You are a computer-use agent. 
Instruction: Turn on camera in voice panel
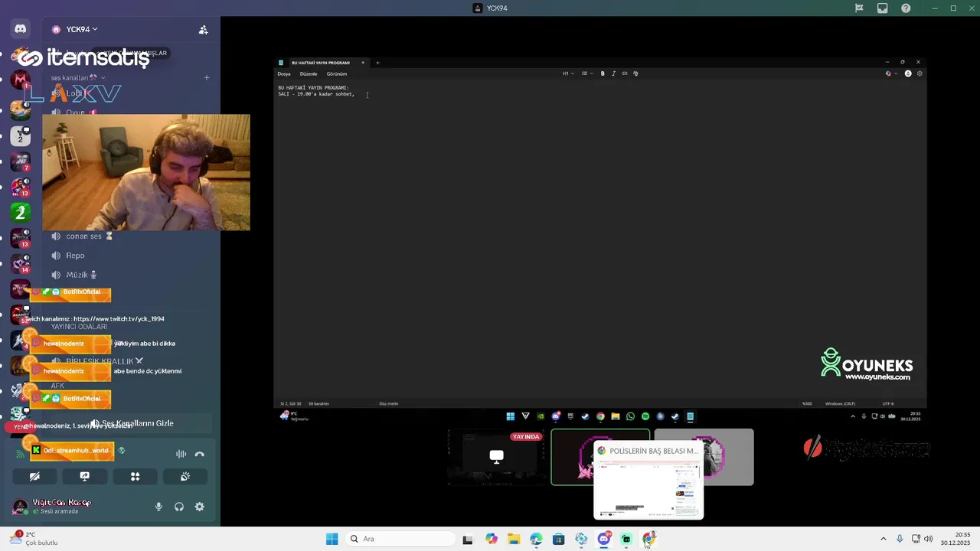34,476
